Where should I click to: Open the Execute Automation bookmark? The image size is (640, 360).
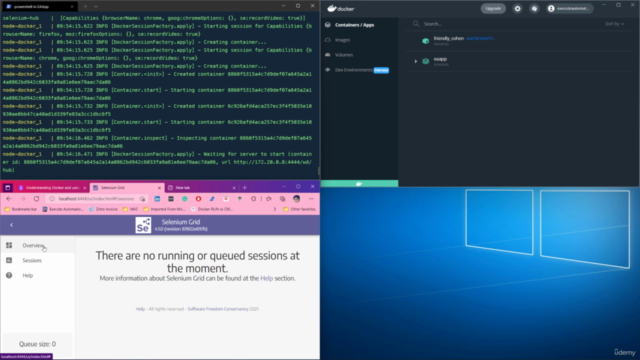[63, 209]
